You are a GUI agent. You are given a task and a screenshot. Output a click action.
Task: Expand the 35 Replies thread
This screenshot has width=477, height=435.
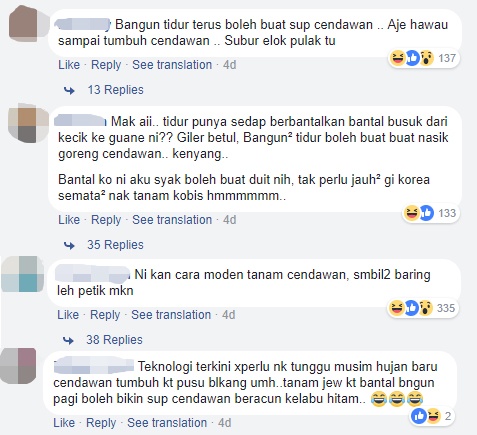point(115,245)
